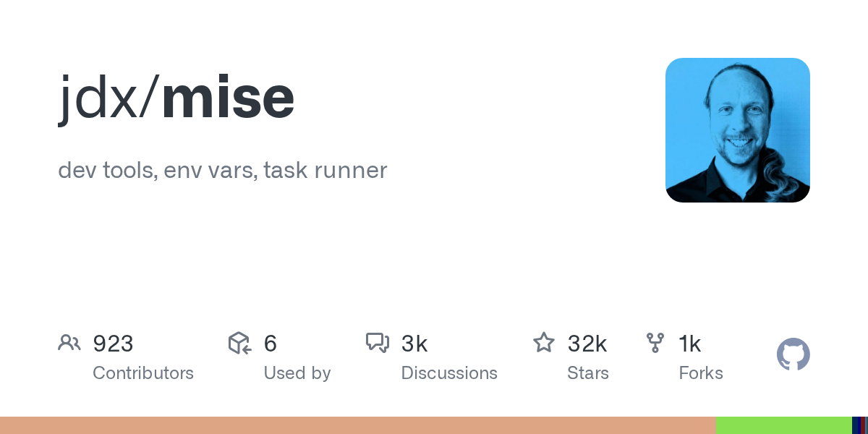
Task: Click the number 6 used by count
Action: coord(271,344)
